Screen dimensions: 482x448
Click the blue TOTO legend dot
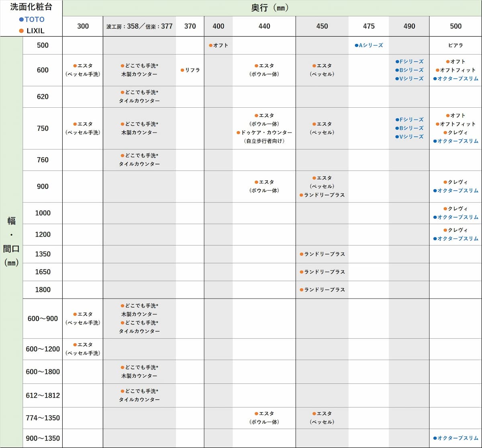[22, 19]
